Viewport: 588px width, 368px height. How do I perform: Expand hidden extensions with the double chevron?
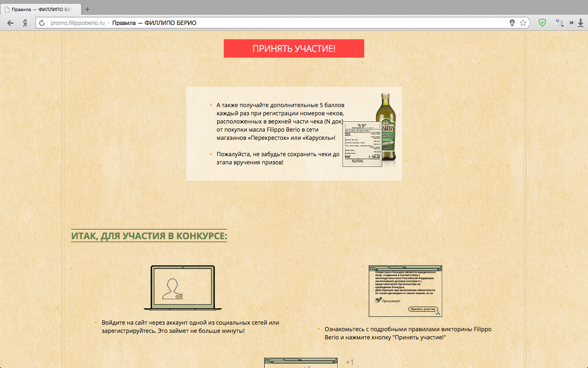pos(572,23)
